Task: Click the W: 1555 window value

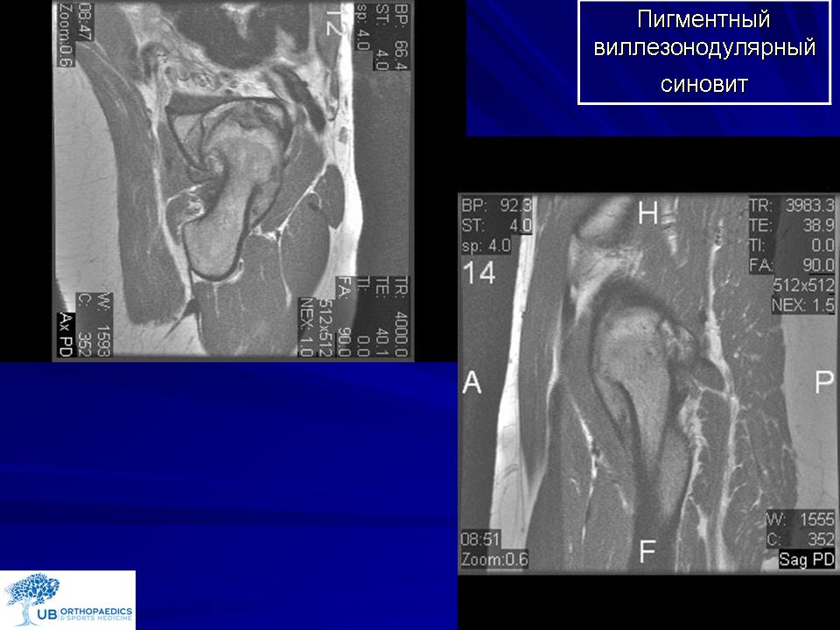Action: click(801, 519)
